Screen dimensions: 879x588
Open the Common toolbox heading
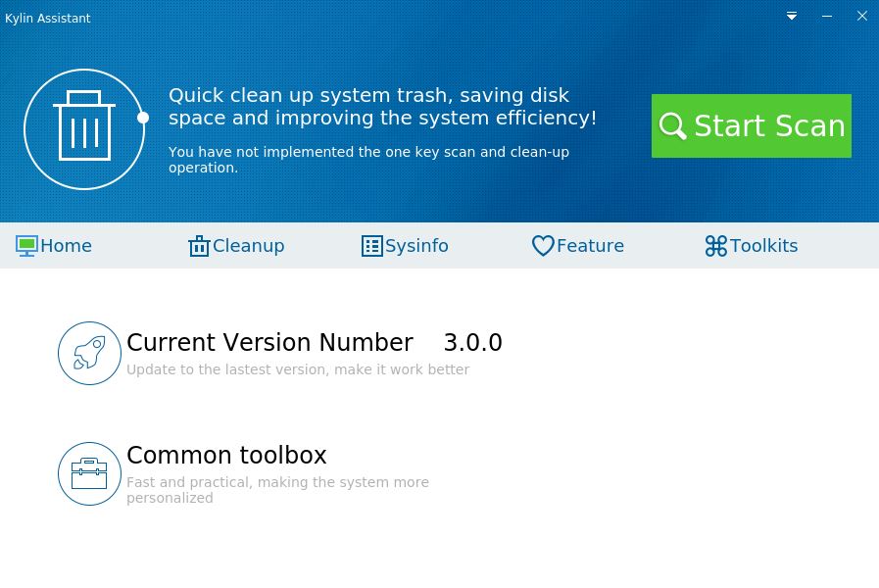226,456
